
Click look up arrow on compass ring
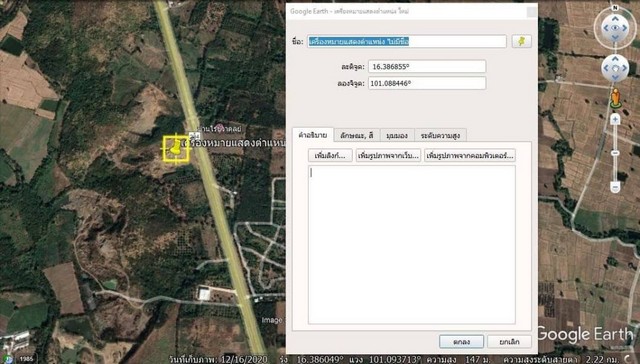tap(615, 18)
